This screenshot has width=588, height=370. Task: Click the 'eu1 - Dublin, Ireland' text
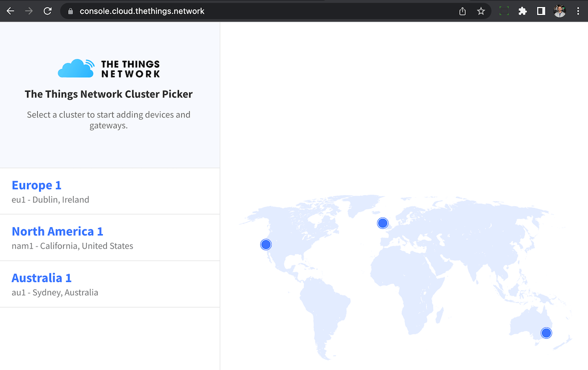tap(50, 199)
